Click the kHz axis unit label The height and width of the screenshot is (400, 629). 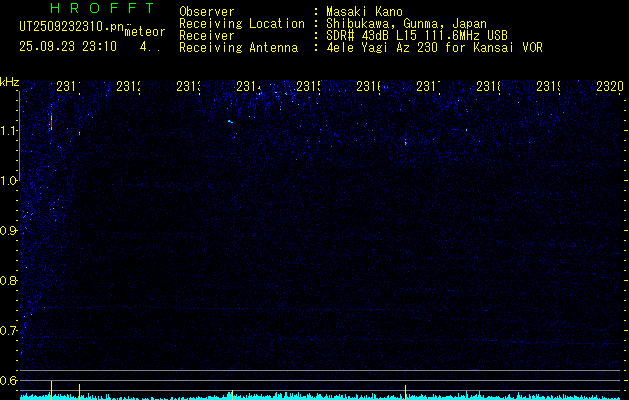[10, 83]
